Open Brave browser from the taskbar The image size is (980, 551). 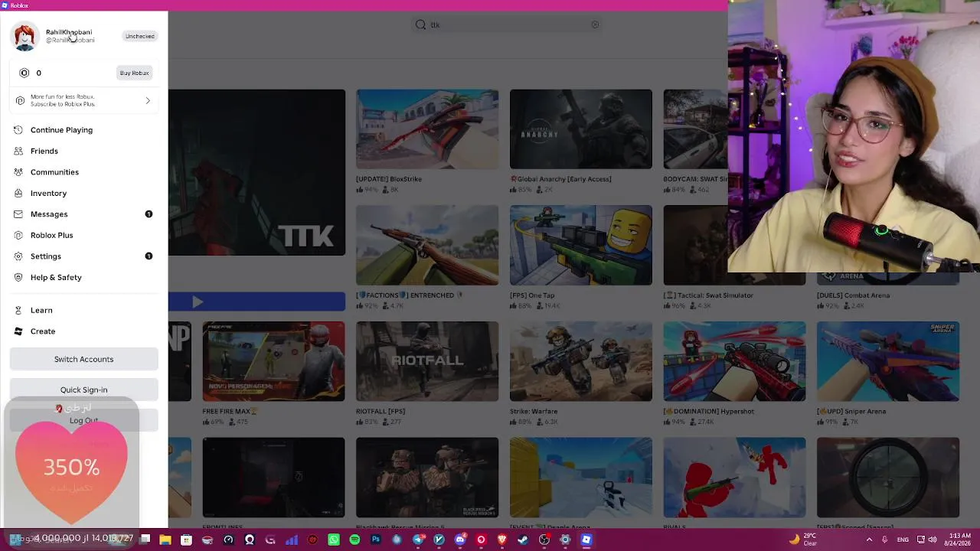pyautogui.click(x=502, y=540)
